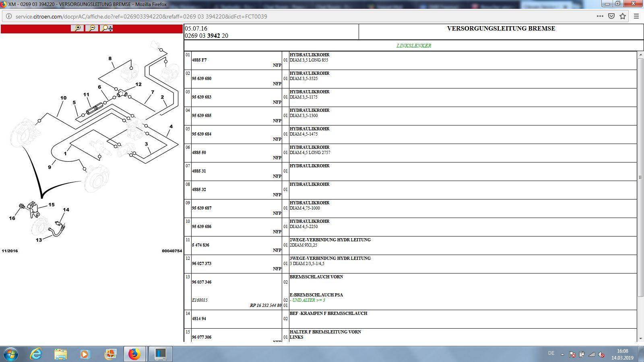Image resolution: width=644 pixels, height=362 pixels.
Task: Click the replacement number RP 16 232 544 80
Action: tap(266, 305)
